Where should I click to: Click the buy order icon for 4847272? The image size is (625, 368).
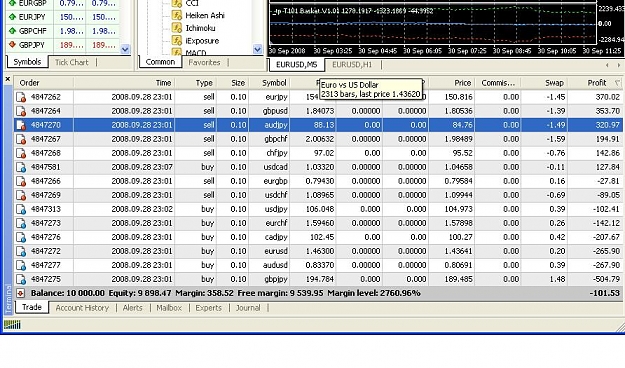(x=21, y=251)
